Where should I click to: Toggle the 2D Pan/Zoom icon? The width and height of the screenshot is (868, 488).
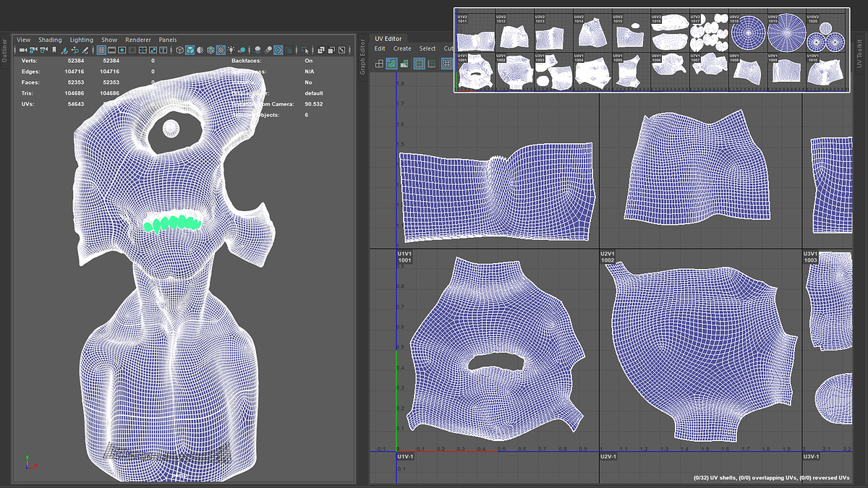(x=75, y=50)
